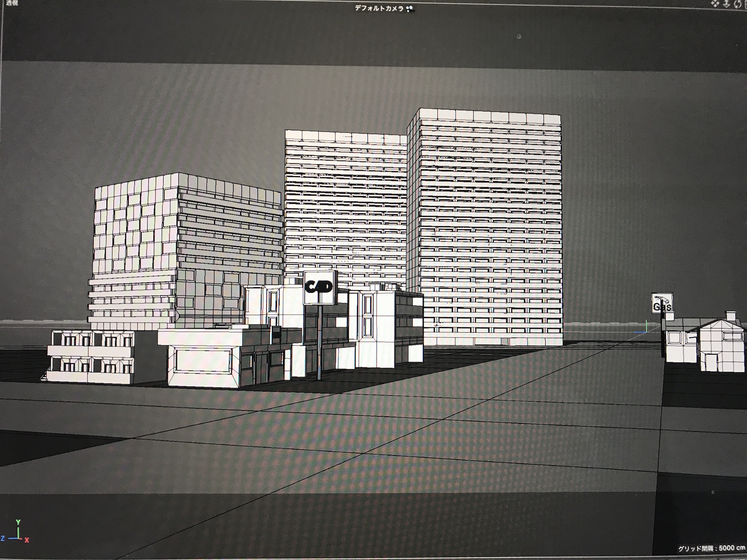Click the camera icon beside デフォルトカメラ
The height and width of the screenshot is (560, 747).
(x=410, y=9)
